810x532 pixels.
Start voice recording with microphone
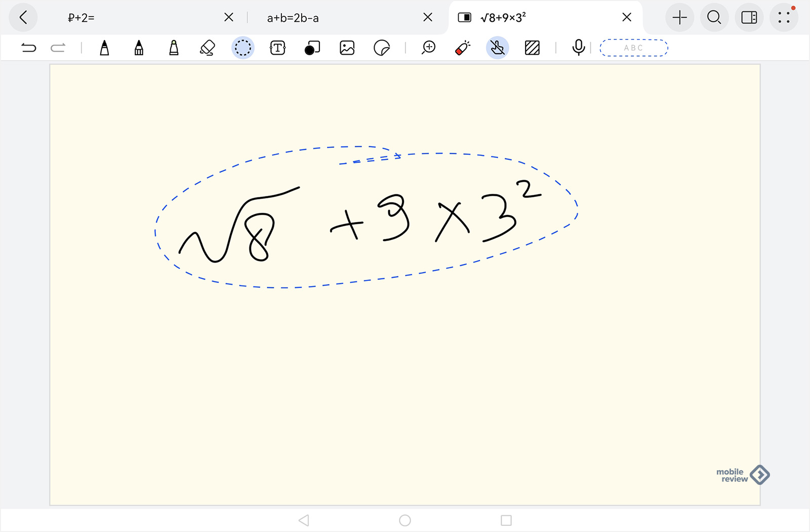click(x=578, y=48)
